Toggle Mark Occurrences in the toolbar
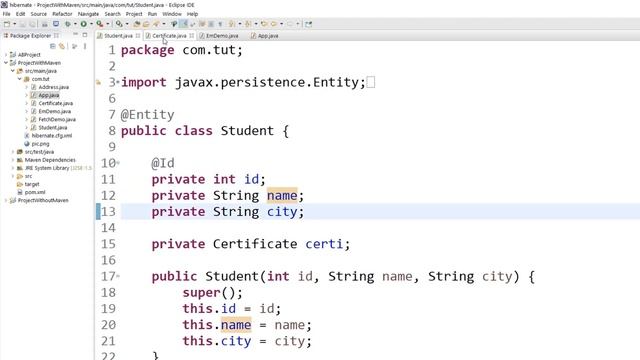 pos(184,24)
